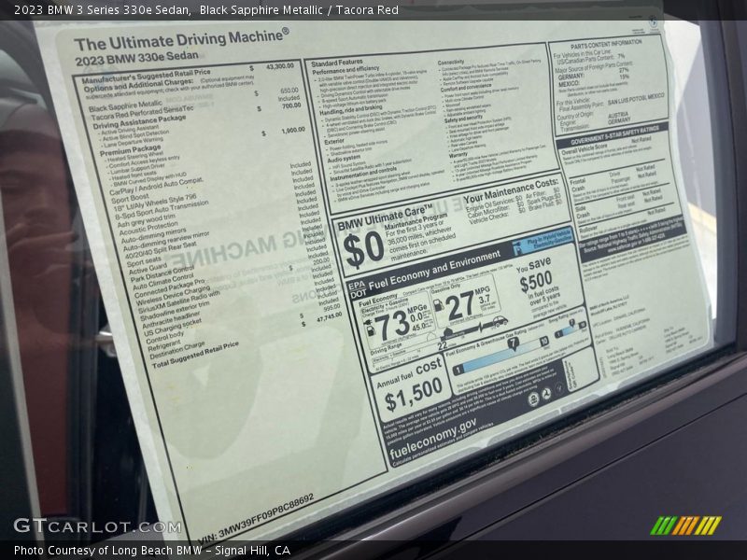Click 'Fuel Economy and Environment' banner
Image resolution: width=747 pixels, height=560 pixels.
(x=434, y=272)
